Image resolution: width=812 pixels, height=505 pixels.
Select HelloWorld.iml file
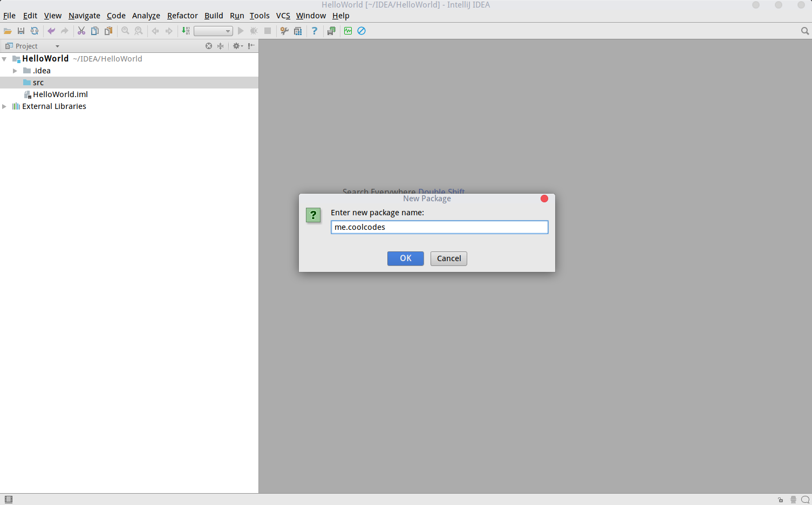[x=129, y=94]
